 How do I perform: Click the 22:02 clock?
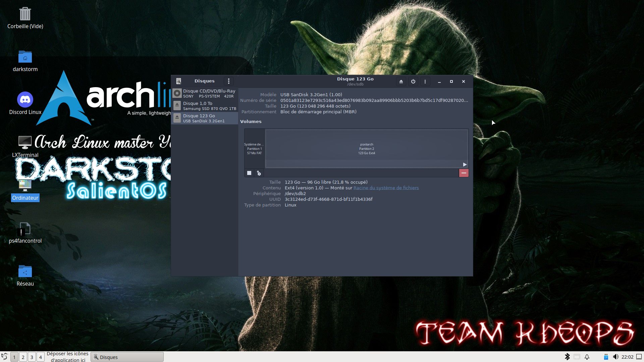tap(627, 357)
